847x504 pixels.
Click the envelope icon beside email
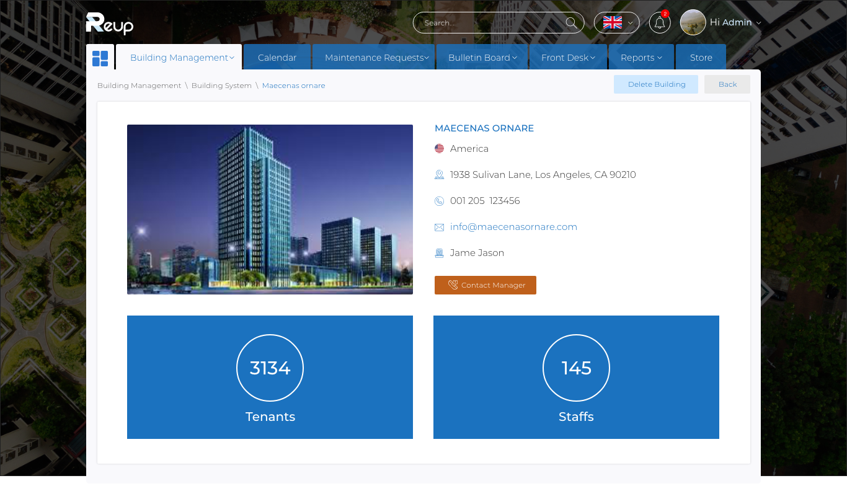(x=440, y=228)
